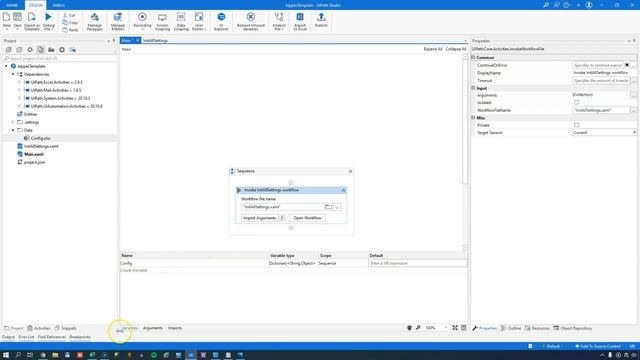Screen dimensions: 640x360
Task: Open the canvas zoom percentage dropdown
Action: pyautogui.click(x=445, y=328)
